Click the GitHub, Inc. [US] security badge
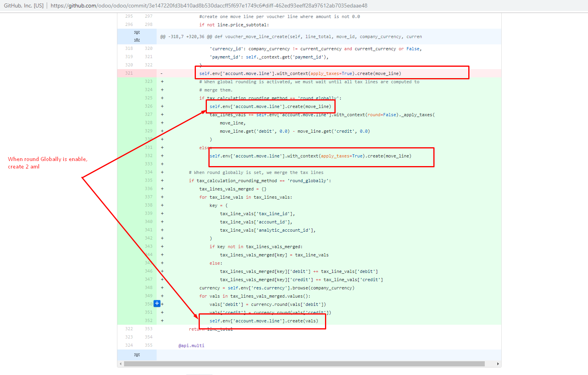 pyautogui.click(x=23, y=5)
